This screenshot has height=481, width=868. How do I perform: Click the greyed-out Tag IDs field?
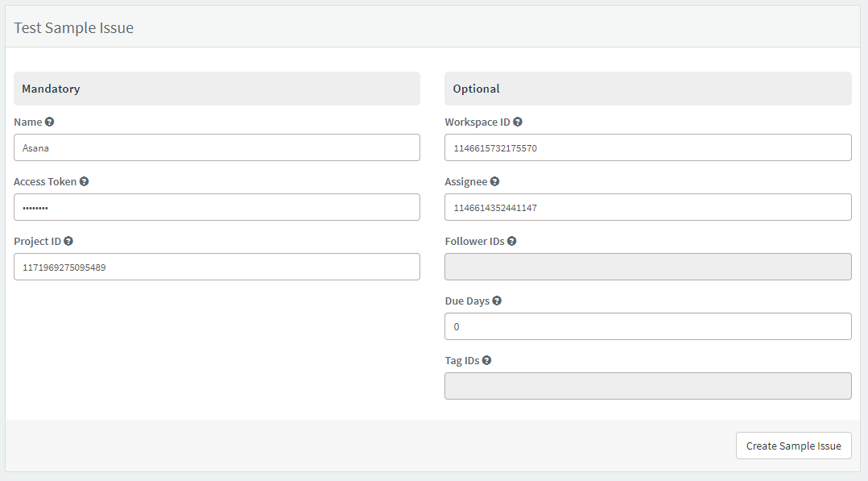(647, 386)
